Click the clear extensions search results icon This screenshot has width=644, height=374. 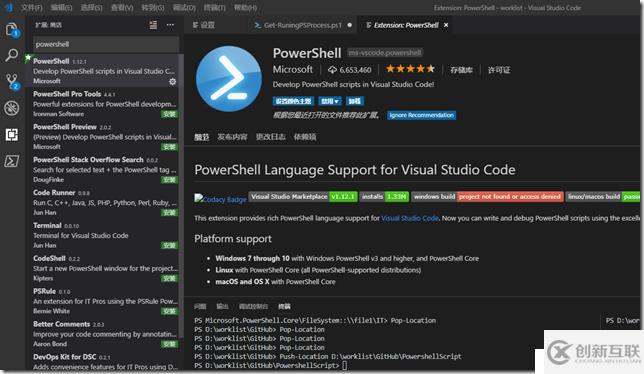(153, 25)
